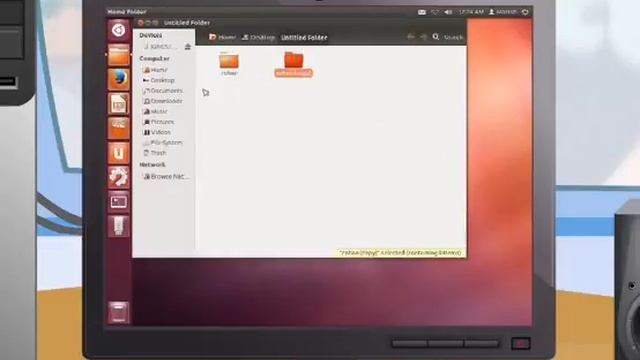The width and height of the screenshot is (640, 360).
Task: Click the Desktop breadcrumb in the path bar
Action: [x=259, y=37]
